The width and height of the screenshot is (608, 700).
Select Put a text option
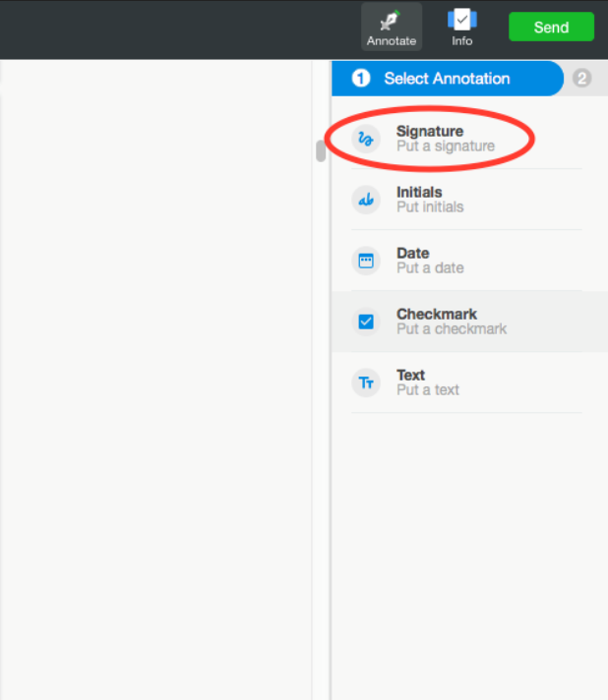428,389
